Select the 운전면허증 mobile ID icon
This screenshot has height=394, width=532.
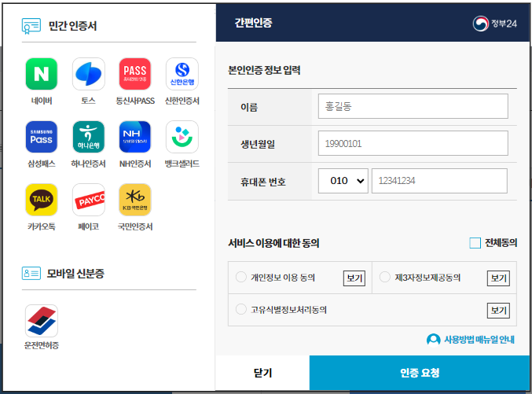pos(42,321)
